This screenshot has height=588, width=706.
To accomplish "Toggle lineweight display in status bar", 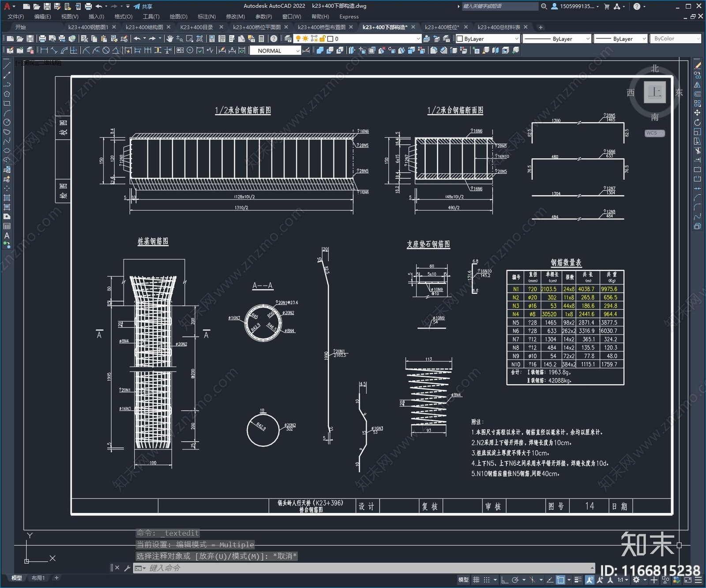I will (578, 580).
